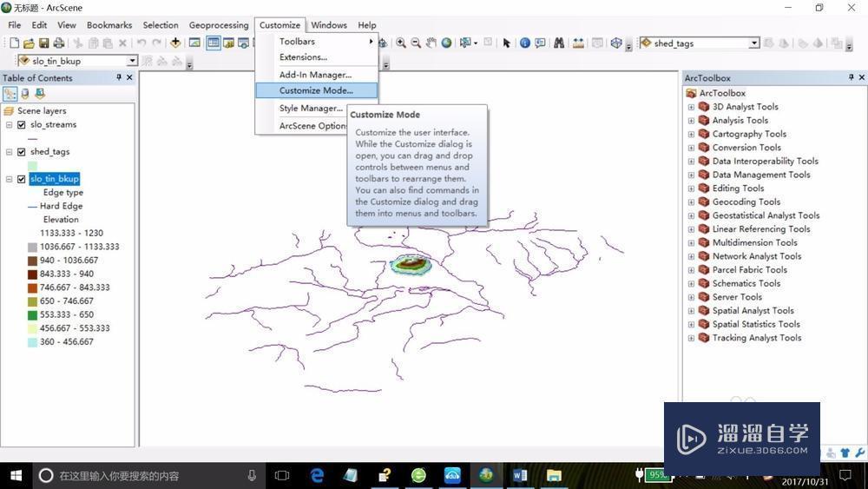Open the shed_tags layer dropdown
868x489 pixels.
tap(754, 43)
